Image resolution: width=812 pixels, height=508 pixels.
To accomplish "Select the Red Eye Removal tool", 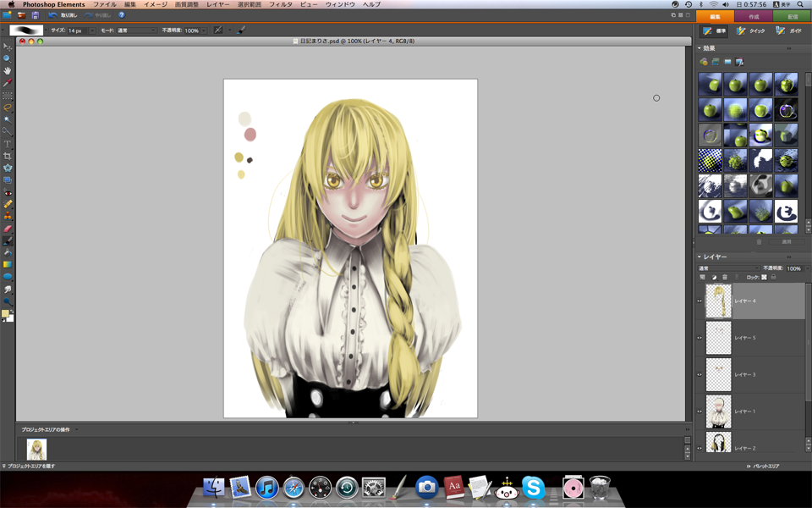I will (8, 192).
